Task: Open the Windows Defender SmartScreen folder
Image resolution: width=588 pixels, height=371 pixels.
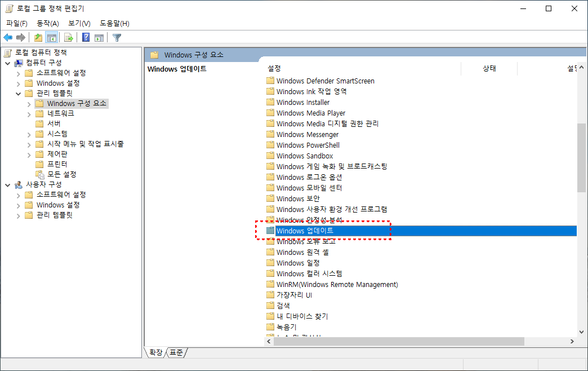Action: point(324,81)
